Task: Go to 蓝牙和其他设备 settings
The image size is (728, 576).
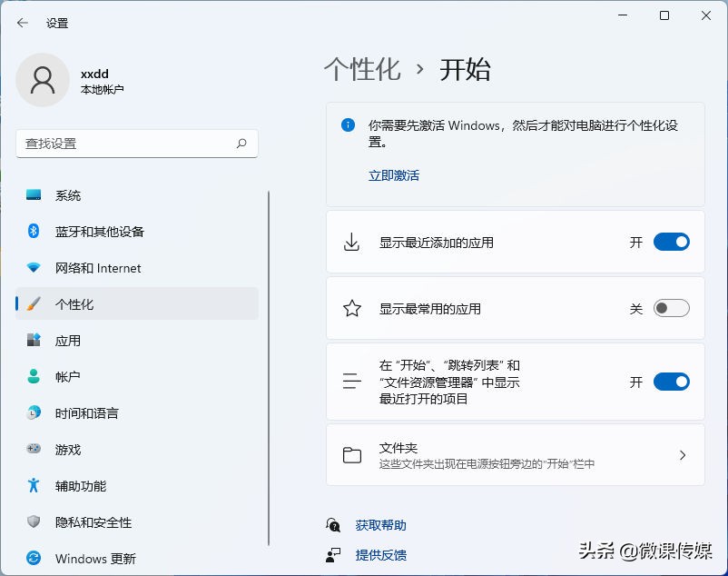Action: pos(137,232)
